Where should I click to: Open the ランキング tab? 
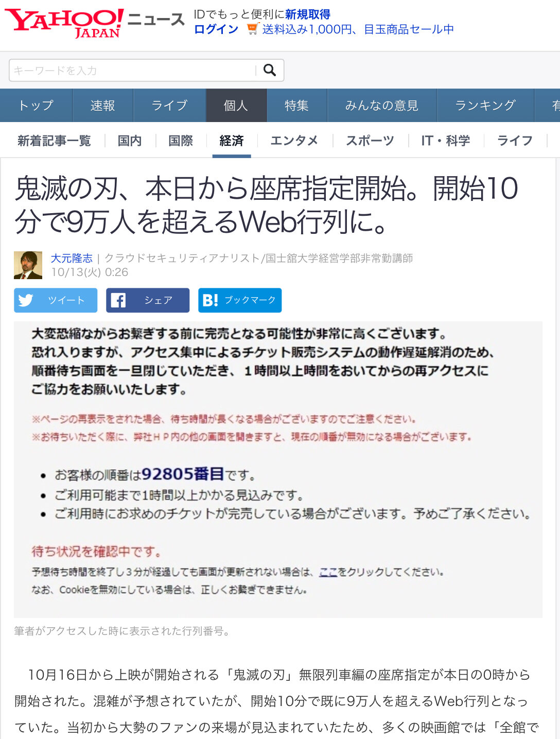(485, 106)
